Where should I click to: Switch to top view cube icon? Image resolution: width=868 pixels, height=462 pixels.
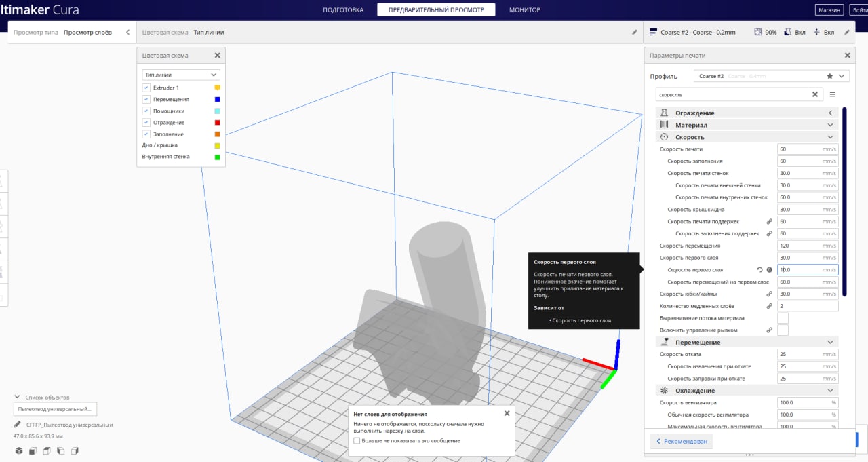(47, 450)
